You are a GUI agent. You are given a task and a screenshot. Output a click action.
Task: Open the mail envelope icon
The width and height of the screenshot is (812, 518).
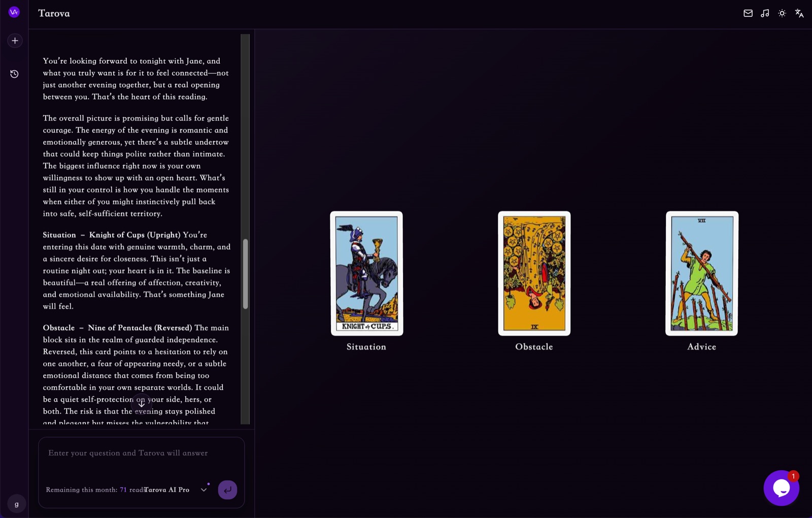point(748,13)
